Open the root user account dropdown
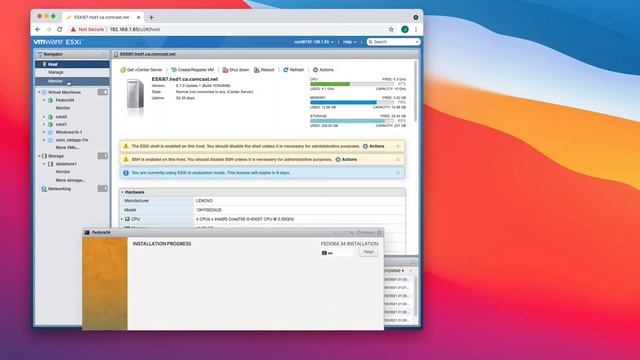640x360 pixels. [x=313, y=42]
